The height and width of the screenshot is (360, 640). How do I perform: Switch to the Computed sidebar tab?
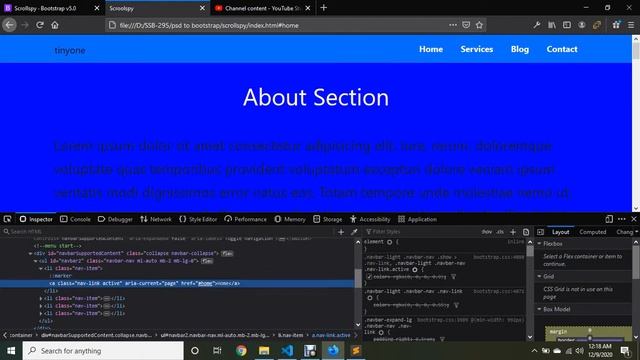pos(593,232)
